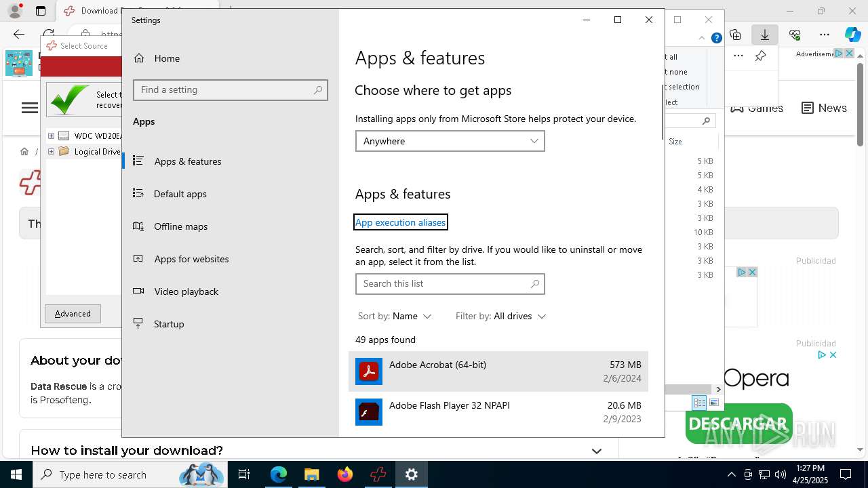Click the Adobe Flash Player icon
Viewport: 868px width, 488px height.
click(x=369, y=412)
